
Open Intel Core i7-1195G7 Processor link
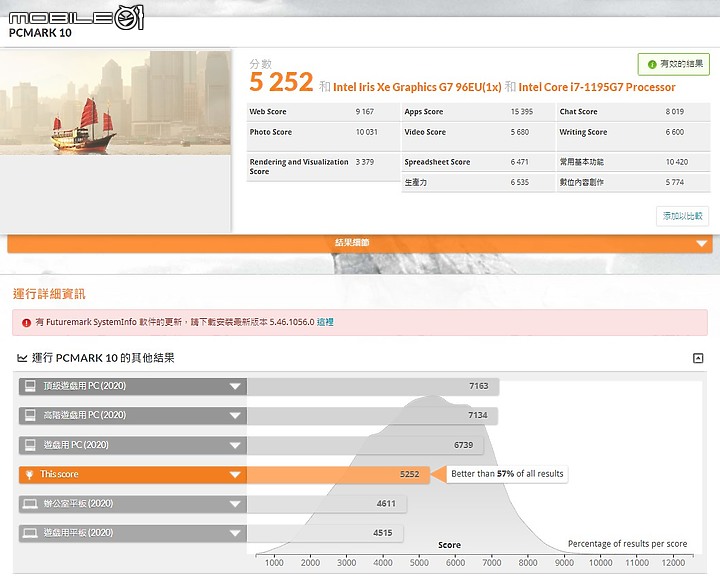pyautogui.click(x=597, y=87)
